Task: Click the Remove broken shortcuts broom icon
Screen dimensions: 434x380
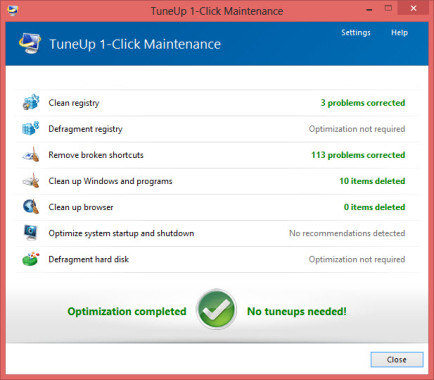Action: tap(31, 155)
